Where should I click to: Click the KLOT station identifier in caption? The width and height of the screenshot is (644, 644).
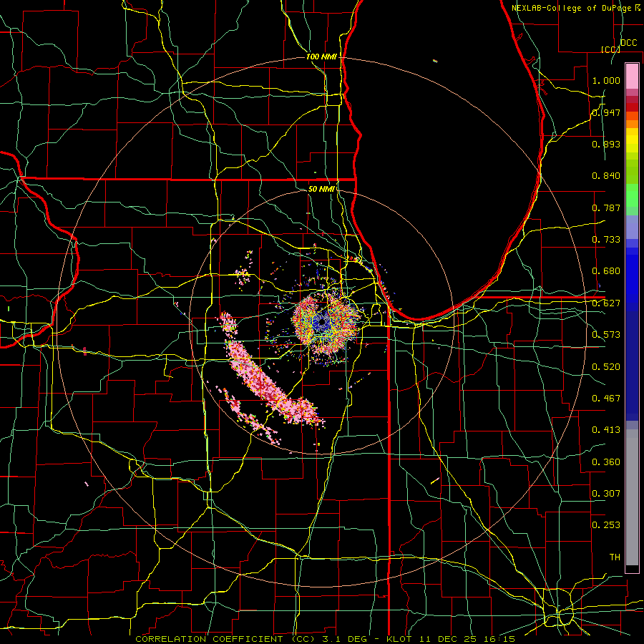point(399,639)
